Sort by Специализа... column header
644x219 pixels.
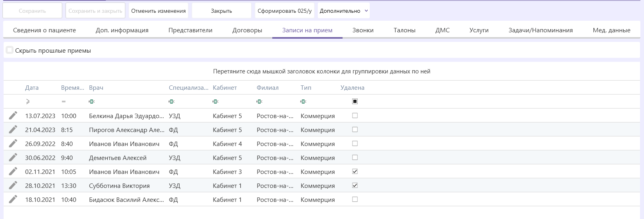[x=188, y=88]
